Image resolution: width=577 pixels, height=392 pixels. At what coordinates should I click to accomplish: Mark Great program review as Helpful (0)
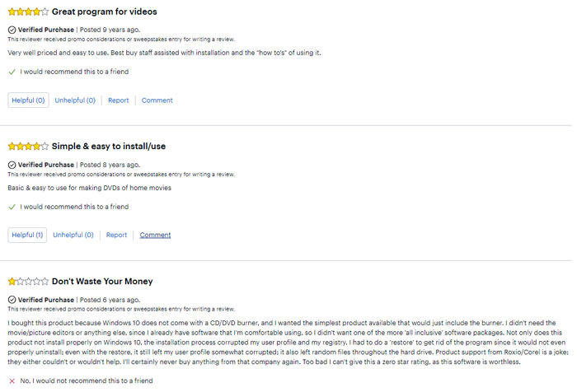pyautogui.click(x=28, y=100)
